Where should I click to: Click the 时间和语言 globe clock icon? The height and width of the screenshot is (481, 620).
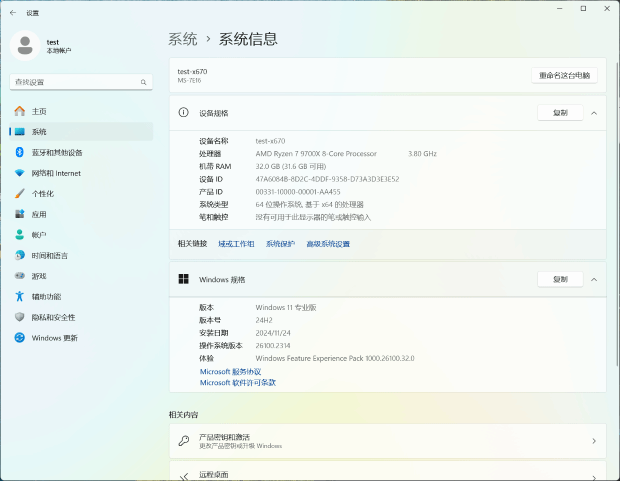point(19,255)
